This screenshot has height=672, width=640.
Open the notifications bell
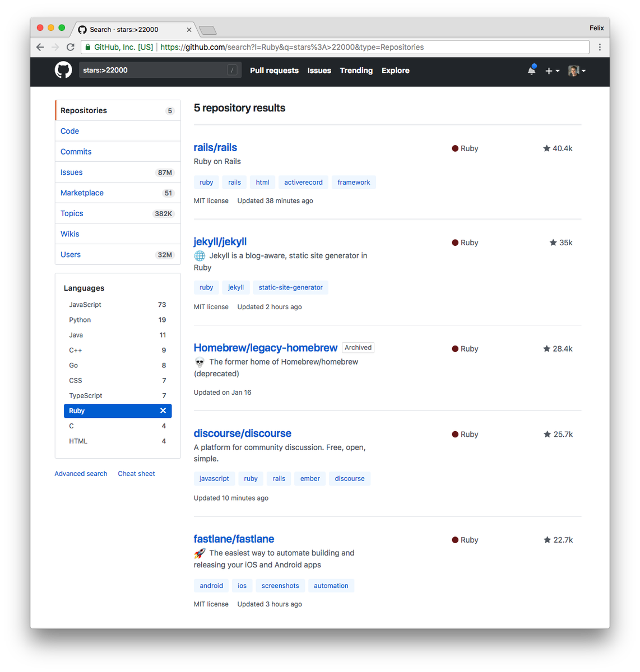tap(532, 70)
